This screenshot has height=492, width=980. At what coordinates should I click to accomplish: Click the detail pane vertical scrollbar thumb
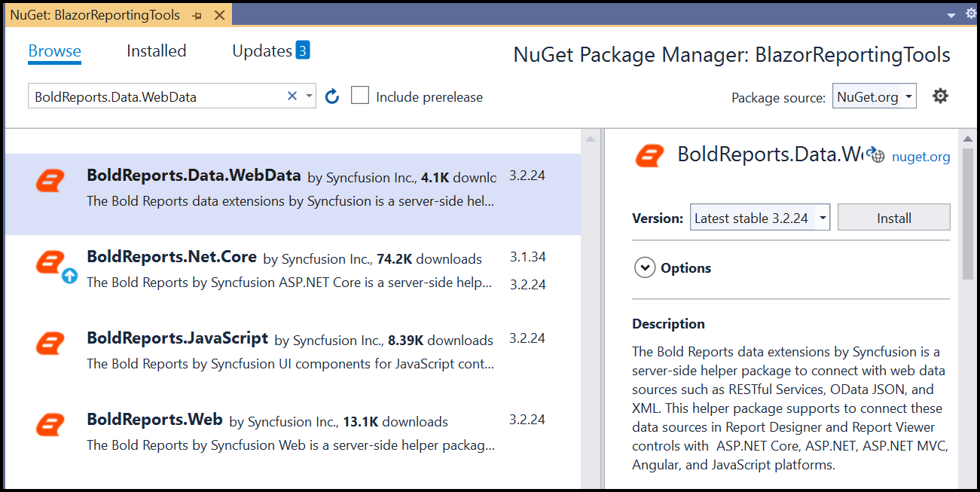point(969,213)
